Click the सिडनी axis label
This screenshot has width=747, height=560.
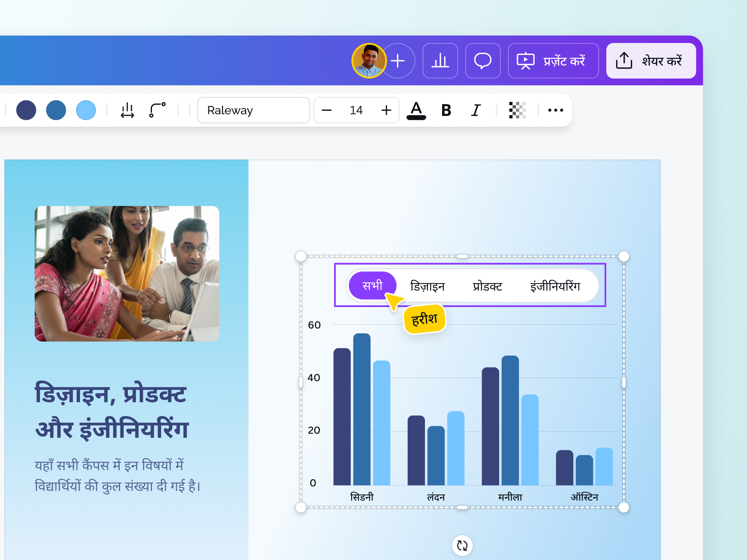click(362, 497)
